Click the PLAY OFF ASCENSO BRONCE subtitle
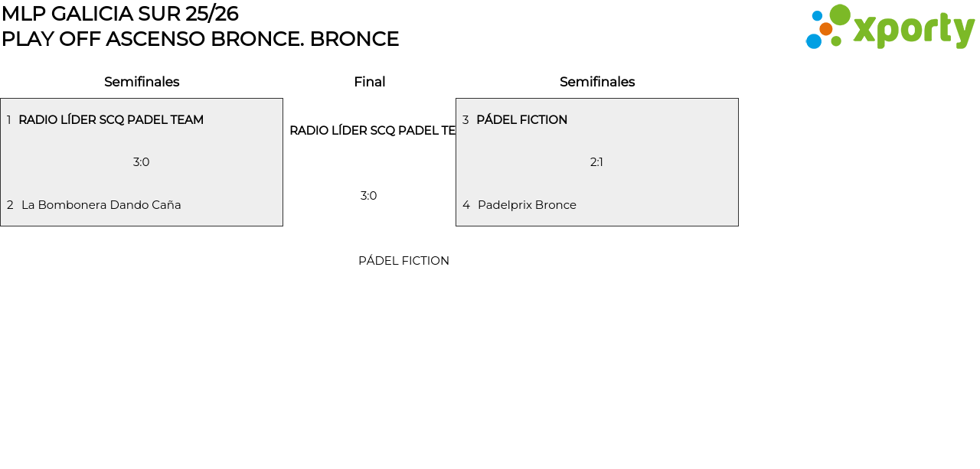The height and width of the screenshot is (469, 980). point(200,39)
